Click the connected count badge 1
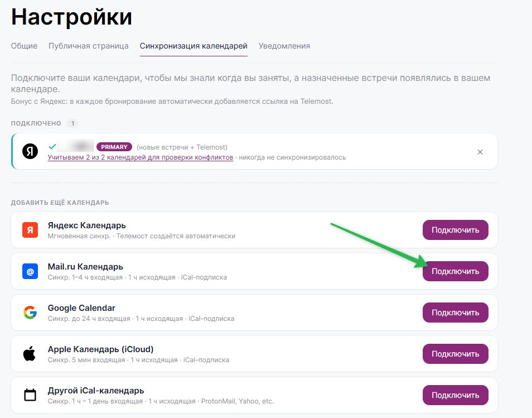532x418 pixels. click(72, 123)
